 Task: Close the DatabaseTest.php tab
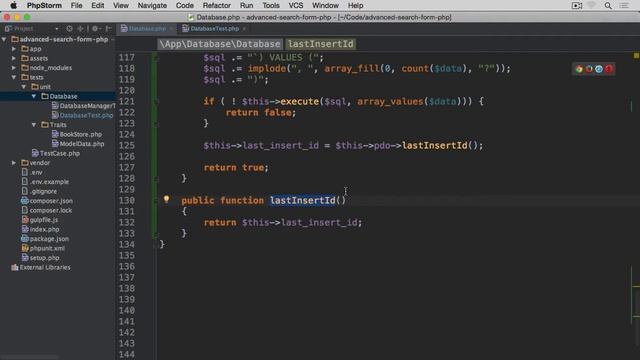click(244, 29)
